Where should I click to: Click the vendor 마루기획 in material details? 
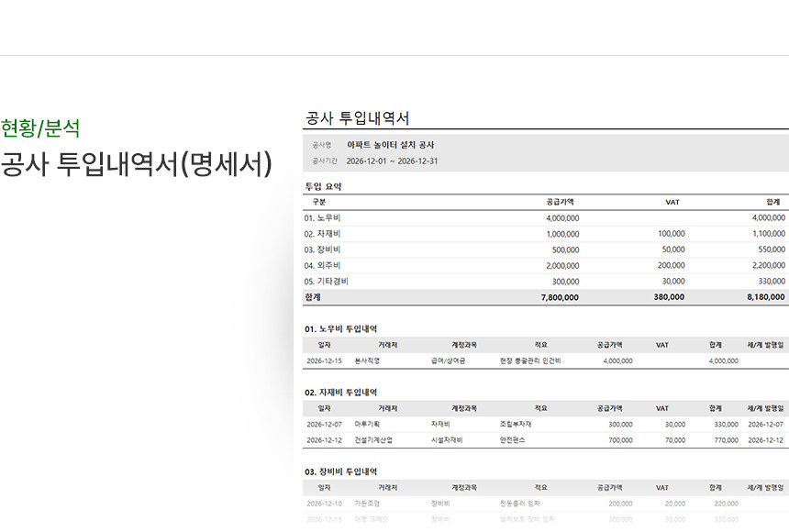tap(369, 425)
